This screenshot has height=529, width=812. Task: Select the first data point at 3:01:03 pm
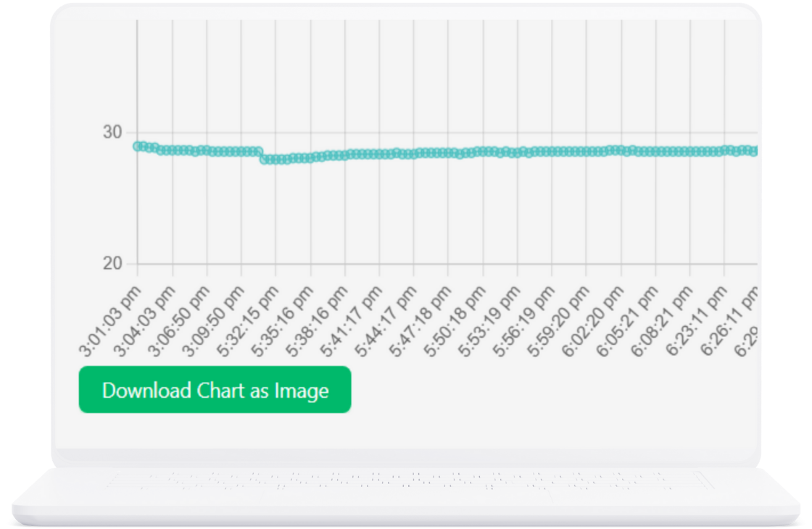pyautogui.click(x=138, y=146)
